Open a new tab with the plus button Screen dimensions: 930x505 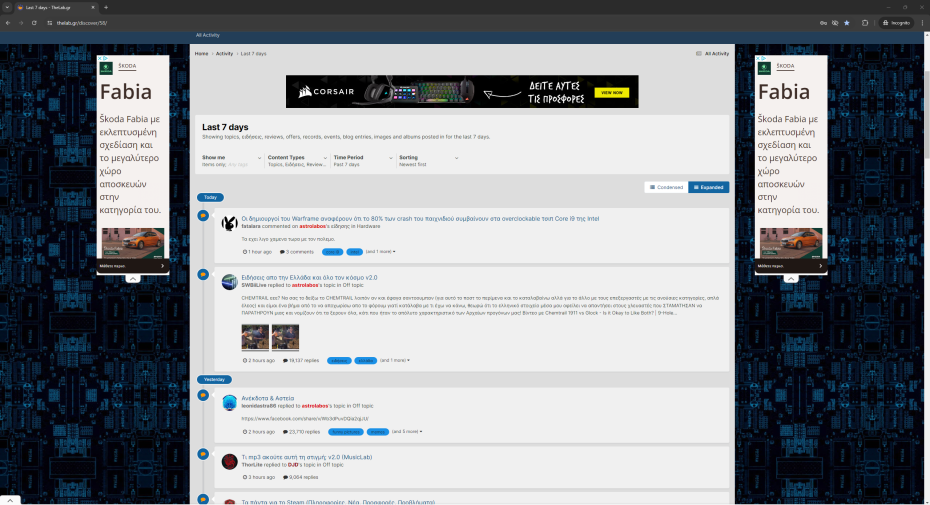pyautogui.click(x=106, y=8)
